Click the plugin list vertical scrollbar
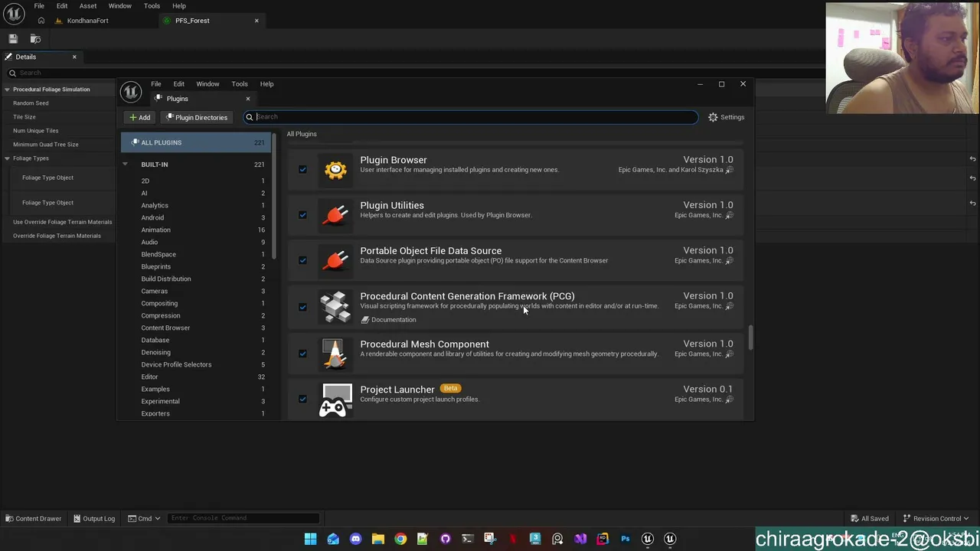This screenshot has height=551, width=980. click(x=750, y=338)
